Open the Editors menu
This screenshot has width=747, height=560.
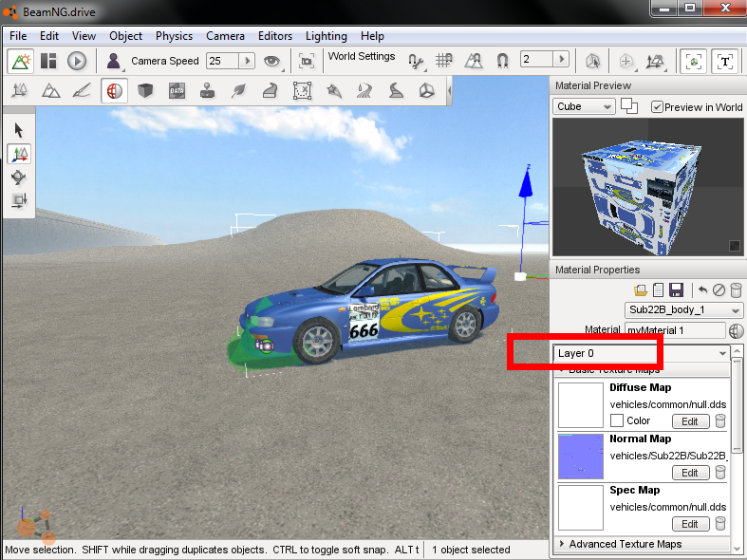pos(275,36)
